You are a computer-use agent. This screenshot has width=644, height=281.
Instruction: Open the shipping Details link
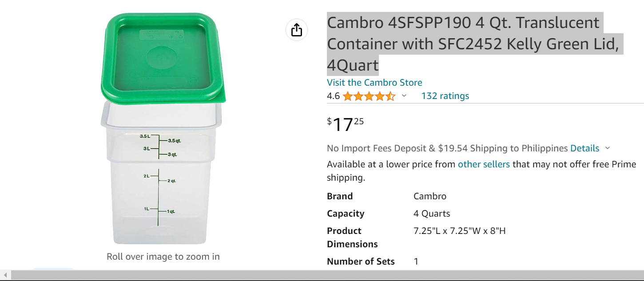pos(585,148)
